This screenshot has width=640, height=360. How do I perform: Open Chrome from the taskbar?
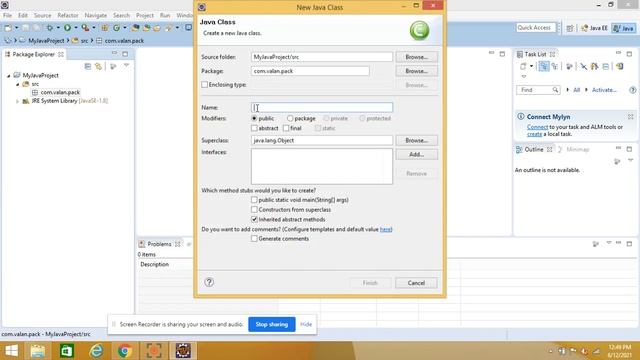point(125,351)
